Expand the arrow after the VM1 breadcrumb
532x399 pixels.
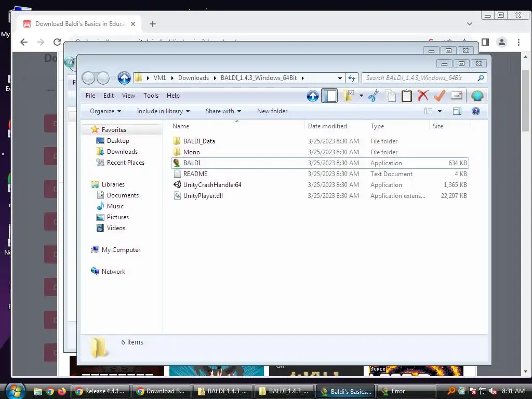point(172,78)
